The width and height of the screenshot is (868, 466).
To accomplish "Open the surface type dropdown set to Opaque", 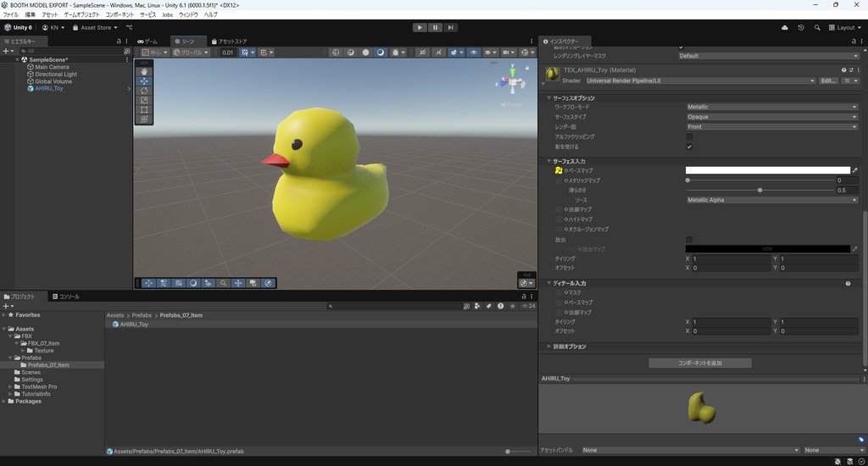I will (772, 117).
